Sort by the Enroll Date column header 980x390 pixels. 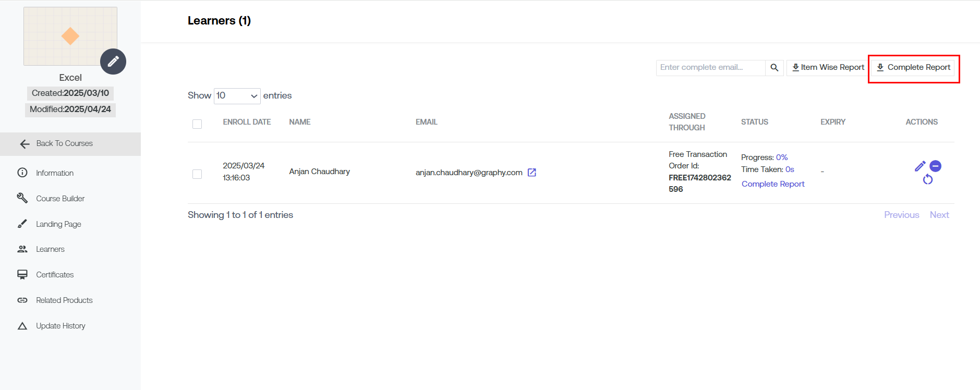pyautogui.click(x=247, y=122)
